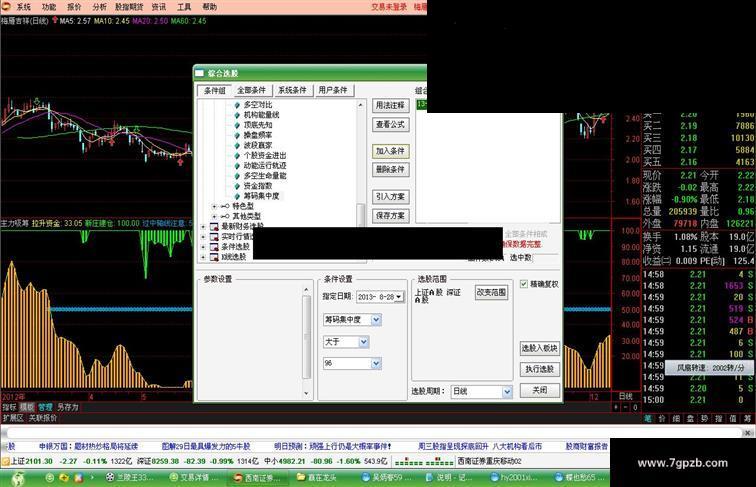The width and height of the screenshot is (756, 487).
Task: Open the 报价 menu
Action: [74, 7]
